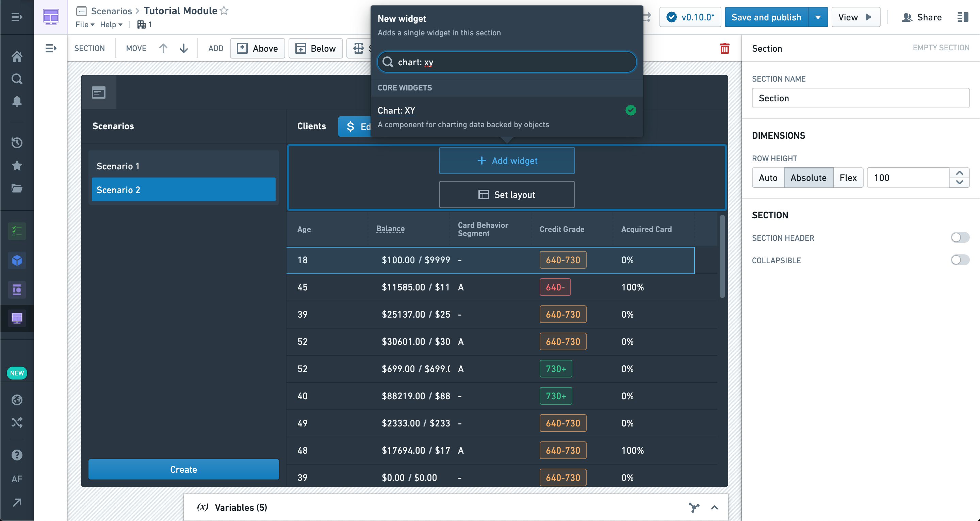Set row height mode to Absolute

click(808, 178)
